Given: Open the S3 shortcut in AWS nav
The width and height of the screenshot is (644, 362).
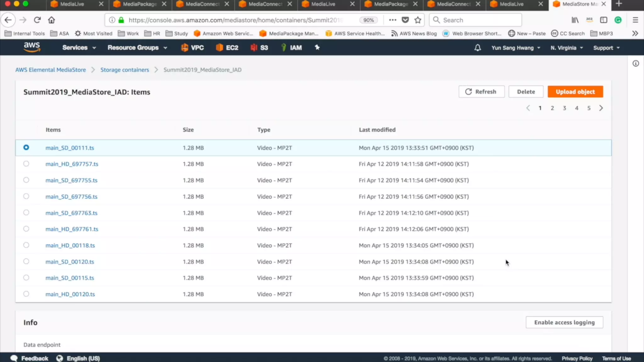Looking at the screenshot, I should tap(259, 48).
